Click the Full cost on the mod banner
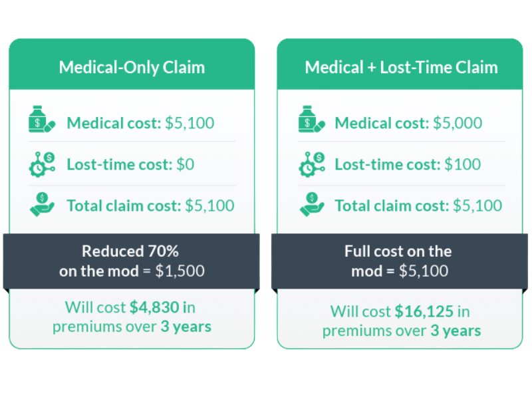The height and width of the screenshot is (399, 532). pos(399,261)
